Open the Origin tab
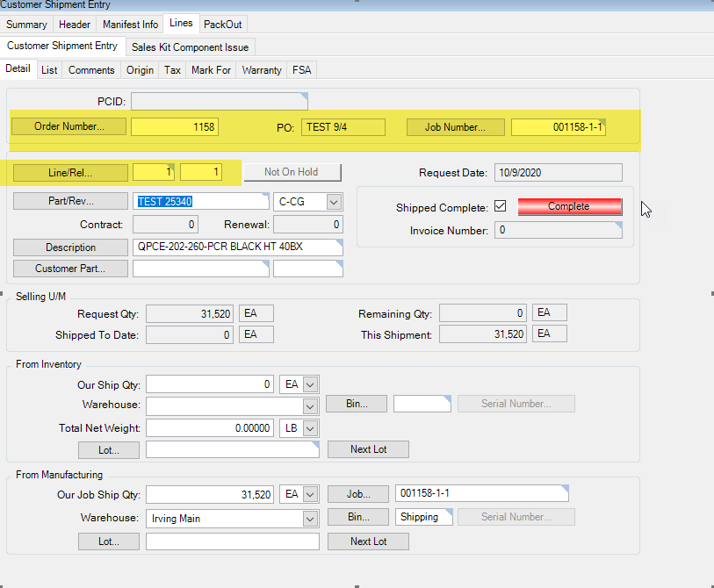714x588 pixels. tap(140, 70)
